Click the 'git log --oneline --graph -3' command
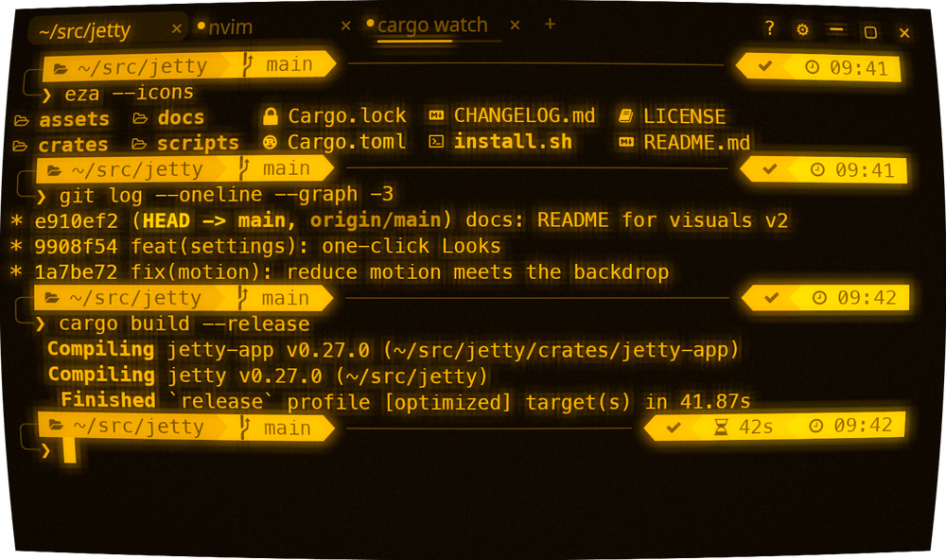The image size is (946, 560). click(x=226, y=195)
